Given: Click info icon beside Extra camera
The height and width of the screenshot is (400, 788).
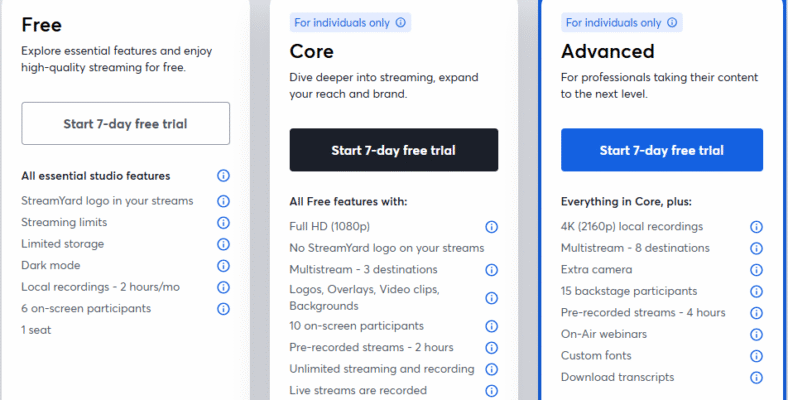Looking at the screenshot, I should (x=756, y=270).
